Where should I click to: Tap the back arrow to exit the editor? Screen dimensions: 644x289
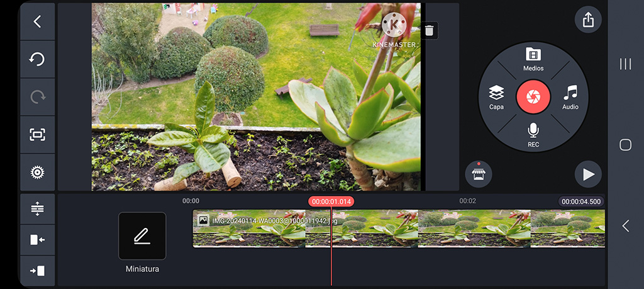pyautogui.click(x=37, y=21)
